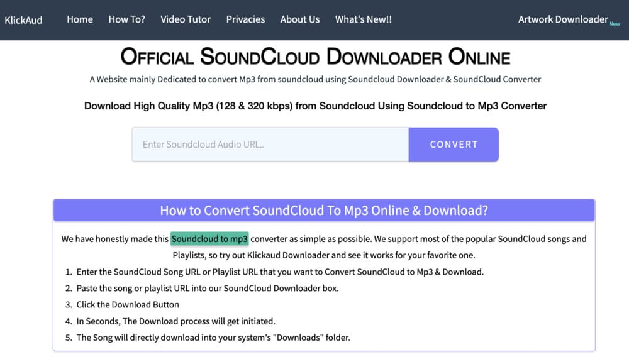This screenshot has width=629, height=364.
Task: Visit the About Us page
Action: (300, 19)
